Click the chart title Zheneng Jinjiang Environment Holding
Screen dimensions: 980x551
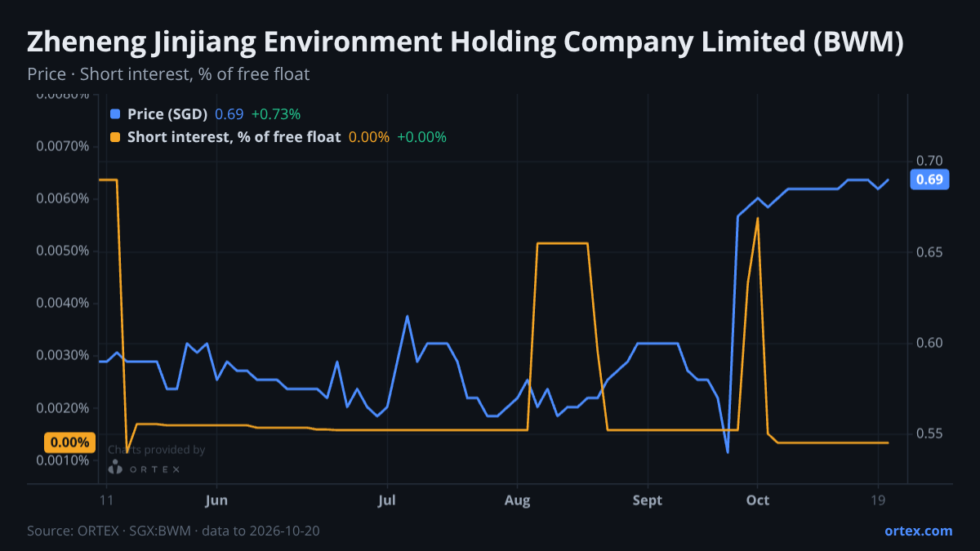[x=465, y=42]
